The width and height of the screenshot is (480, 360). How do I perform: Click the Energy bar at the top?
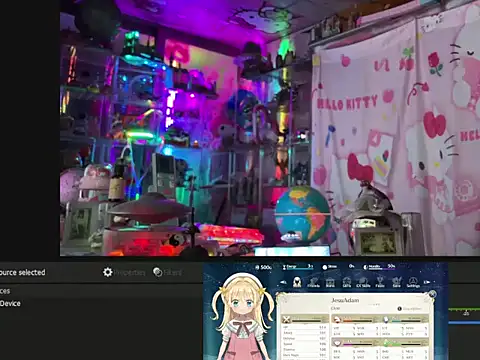coord(297,267)
